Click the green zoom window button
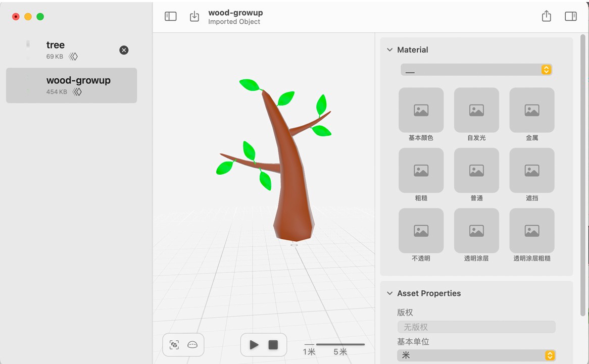The image size is (589, 364). click(40, 17)
